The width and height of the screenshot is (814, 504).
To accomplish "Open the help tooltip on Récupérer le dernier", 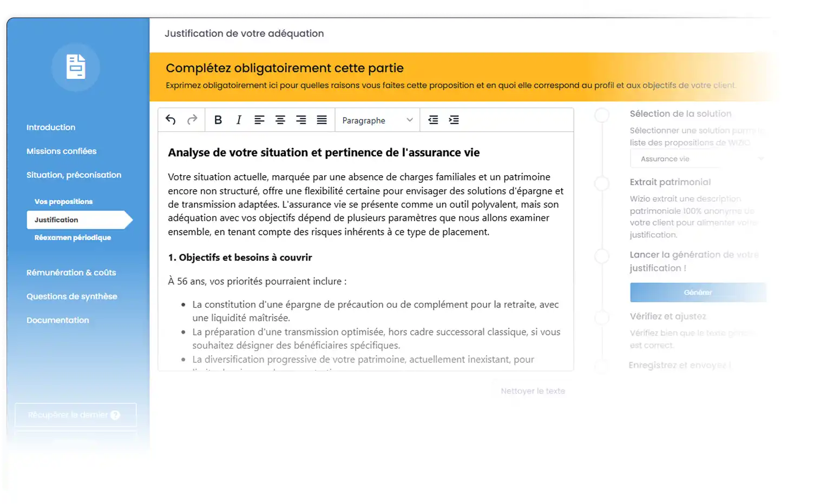I will click(115, 415).
